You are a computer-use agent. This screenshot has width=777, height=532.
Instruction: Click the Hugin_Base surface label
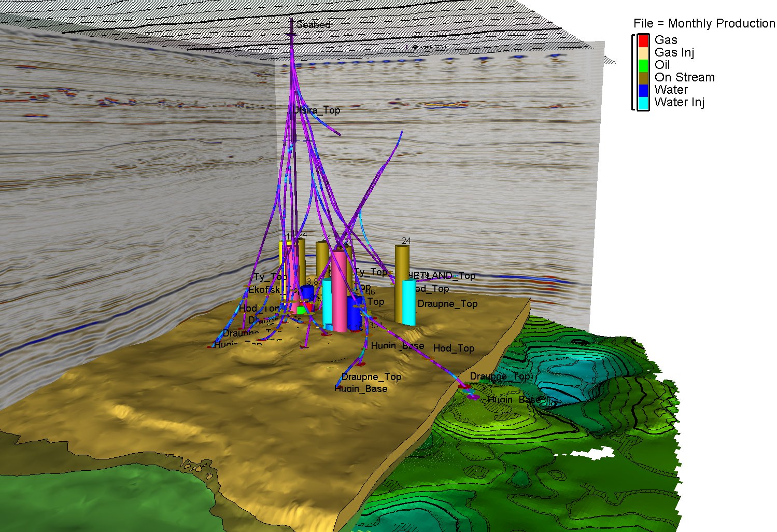[399, 346]
